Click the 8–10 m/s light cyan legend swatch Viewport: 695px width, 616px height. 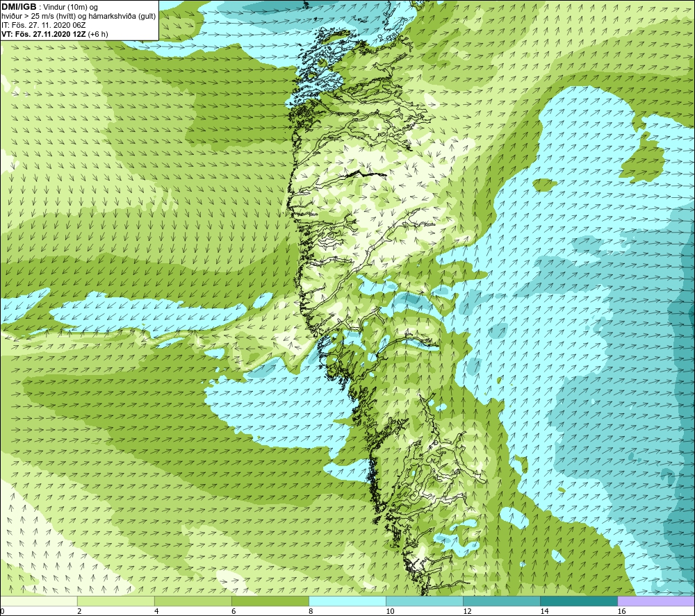[x=347, y=601]
